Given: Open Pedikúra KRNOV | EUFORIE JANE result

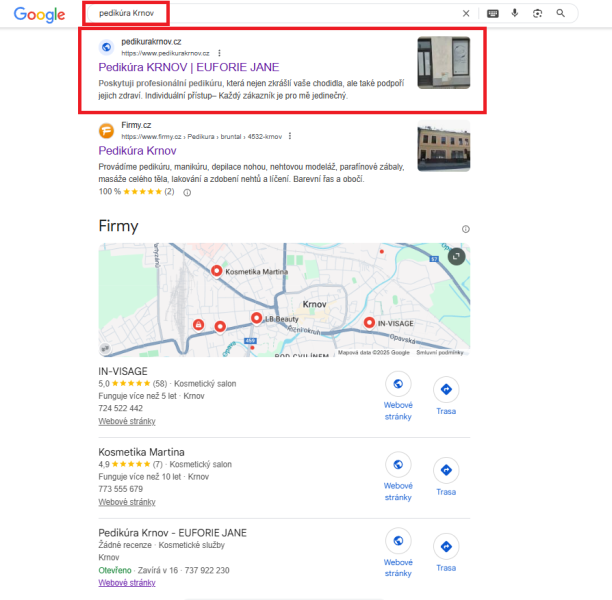Looking at the screenshot, I should 189,67.
